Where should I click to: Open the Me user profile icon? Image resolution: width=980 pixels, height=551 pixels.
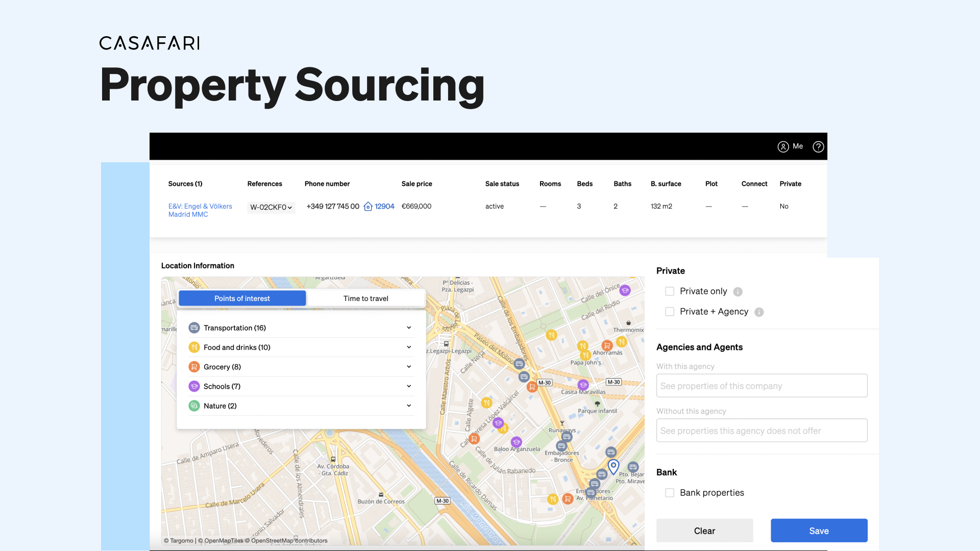tap(783, 146)
